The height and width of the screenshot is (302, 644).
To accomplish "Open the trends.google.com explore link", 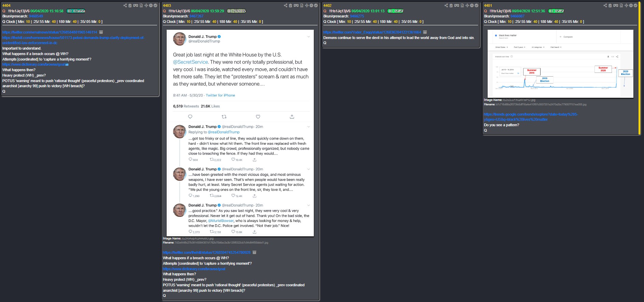I will click(x=531, y=117).
